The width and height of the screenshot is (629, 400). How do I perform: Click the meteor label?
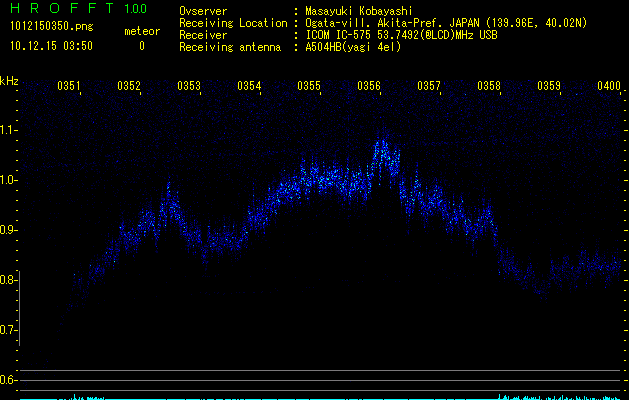pyautogui.click(x=142, y=31)
